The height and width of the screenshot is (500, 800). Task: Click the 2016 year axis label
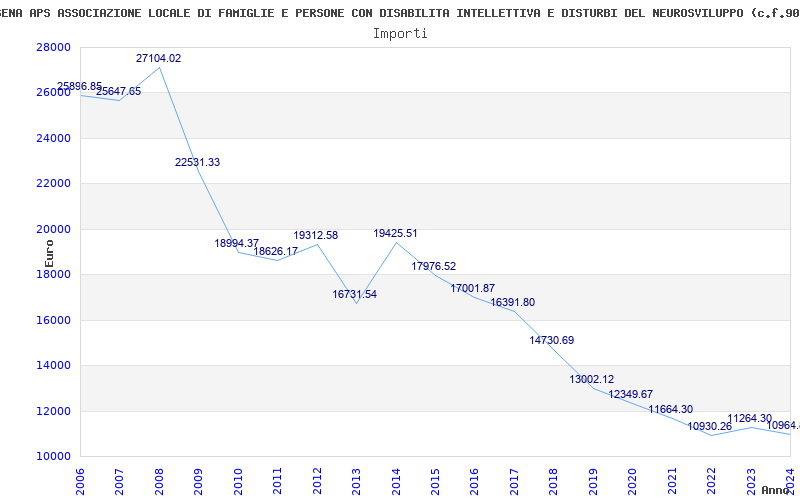475,482
